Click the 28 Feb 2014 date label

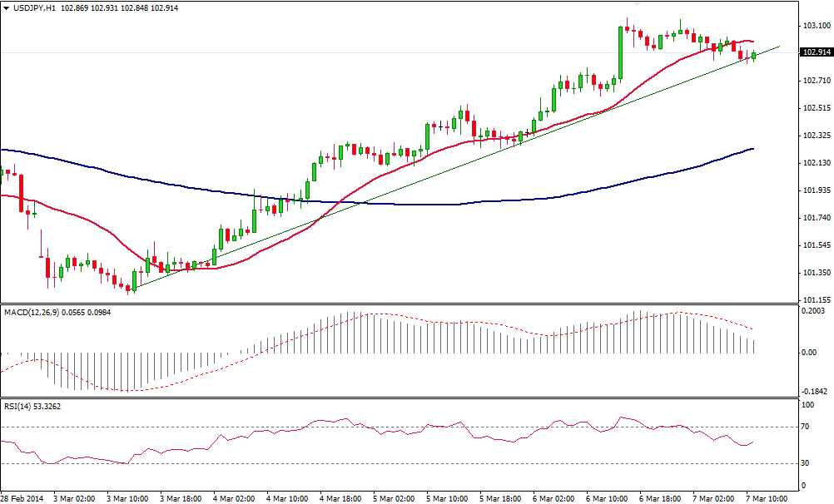coord(20,498)
